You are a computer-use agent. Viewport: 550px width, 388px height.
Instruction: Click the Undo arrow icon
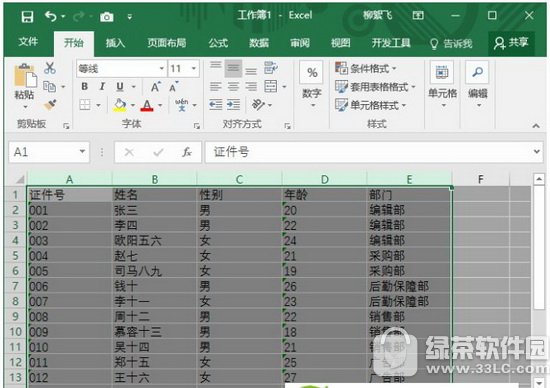51,16
